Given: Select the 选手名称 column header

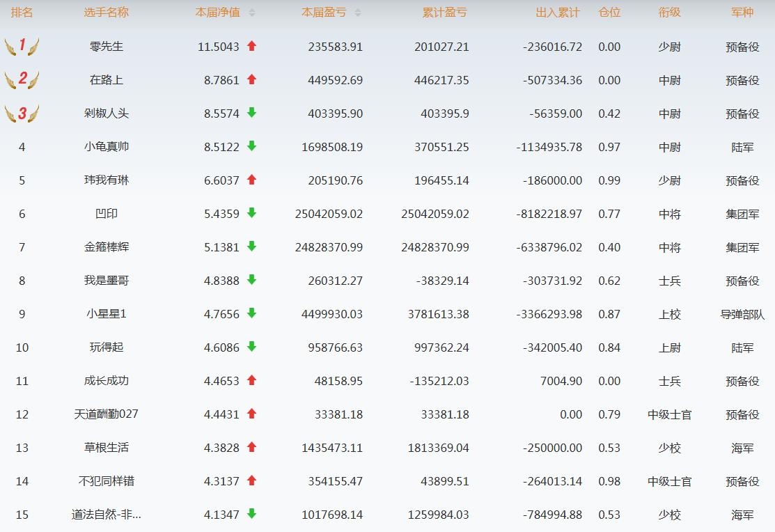Looking at the screenshot, I should [x=106, y=13].
